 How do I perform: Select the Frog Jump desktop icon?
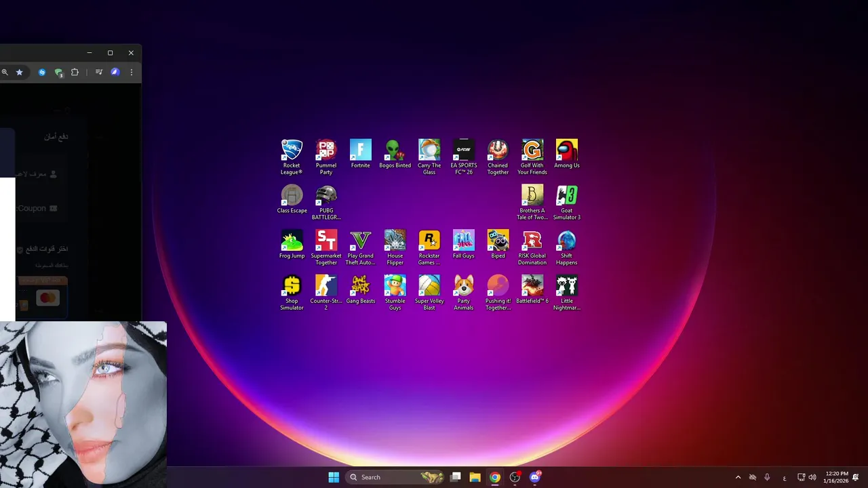pos(292,244)
